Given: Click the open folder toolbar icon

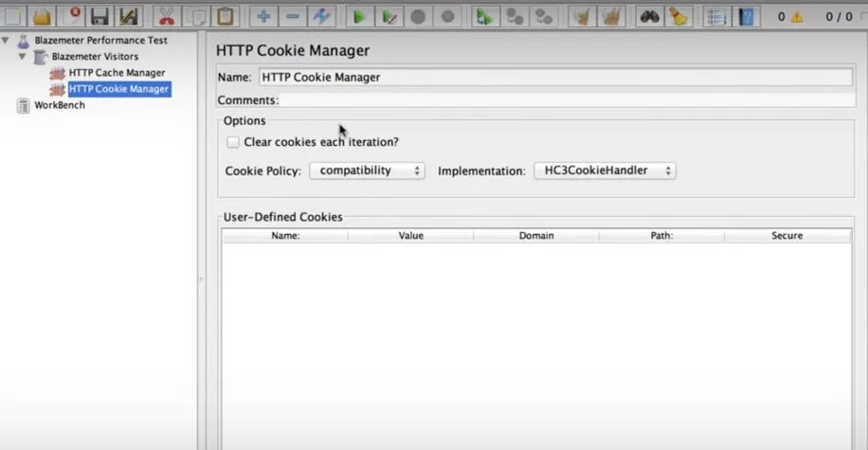Looking at the screenshot, I should coord(42,17).
